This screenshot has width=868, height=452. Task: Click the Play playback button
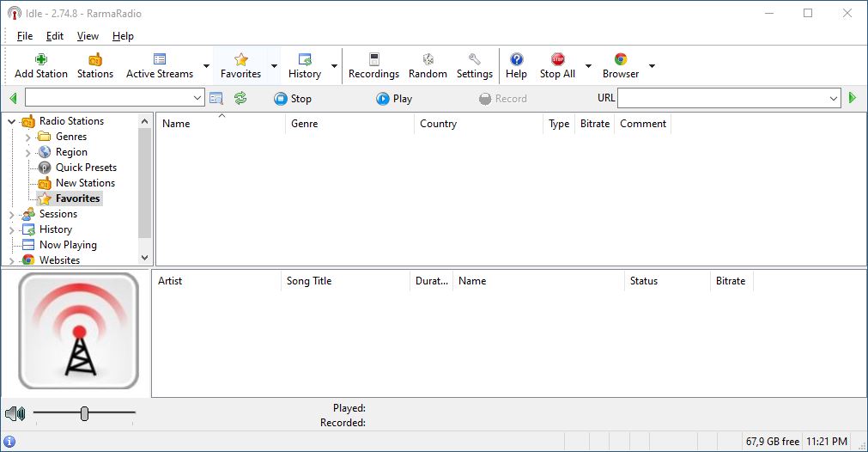(393, 99)
